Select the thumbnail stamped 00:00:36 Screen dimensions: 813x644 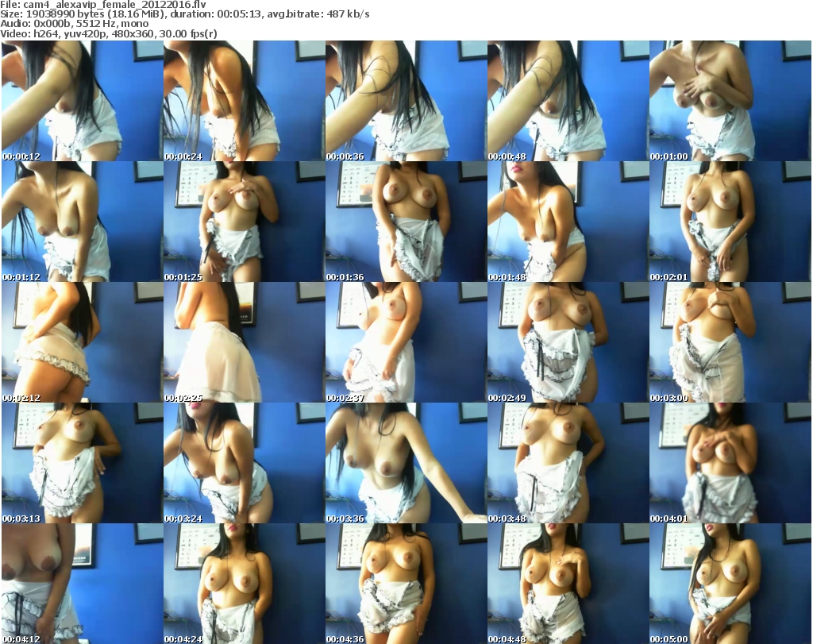[406, 101]
